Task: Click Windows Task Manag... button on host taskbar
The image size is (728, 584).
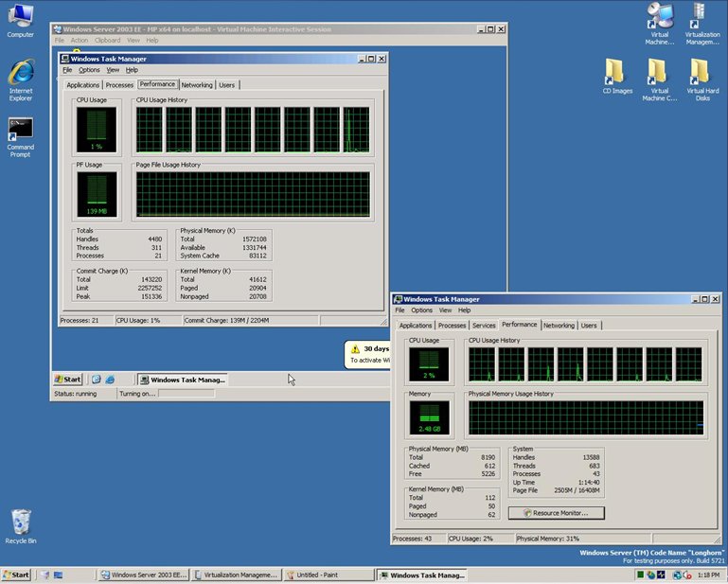Action: [x=421, y=575]
